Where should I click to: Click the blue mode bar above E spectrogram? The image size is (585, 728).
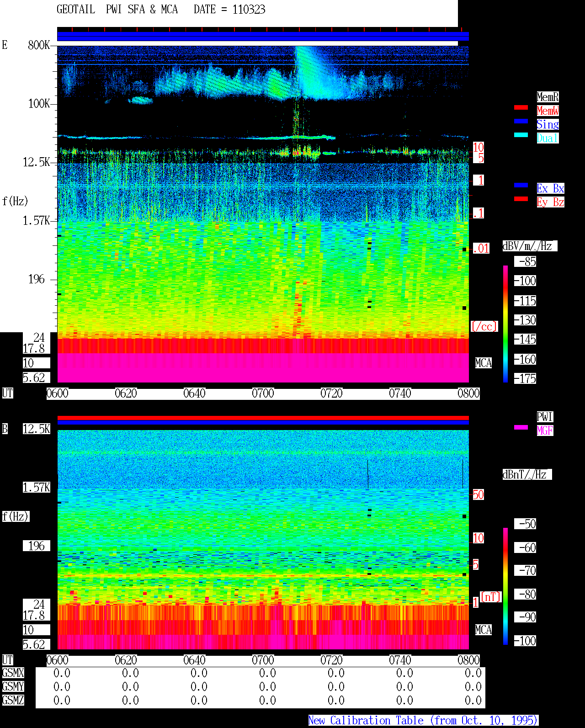point(263,36)
